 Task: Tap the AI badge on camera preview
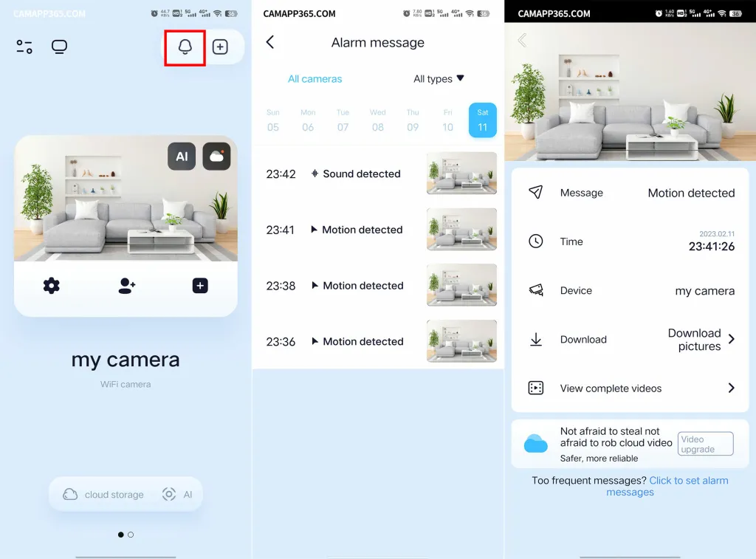182,157
